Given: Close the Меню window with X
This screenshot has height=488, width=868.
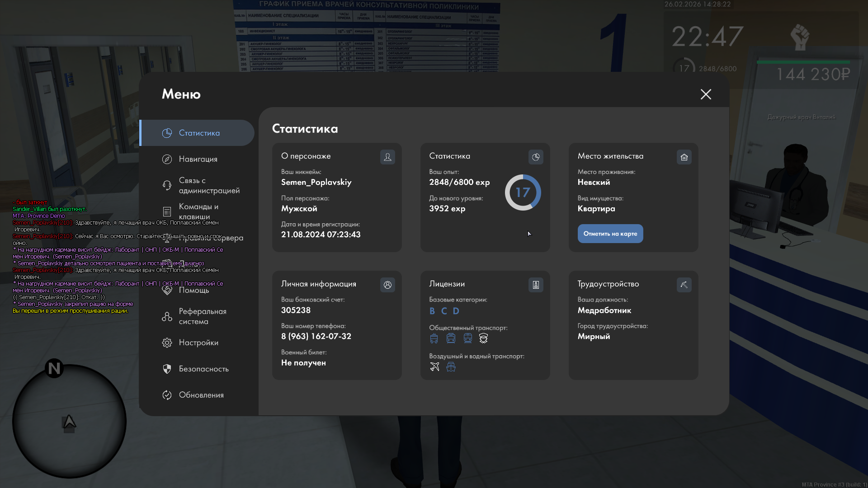Looking at the screenshot, I should coord(706,94).
